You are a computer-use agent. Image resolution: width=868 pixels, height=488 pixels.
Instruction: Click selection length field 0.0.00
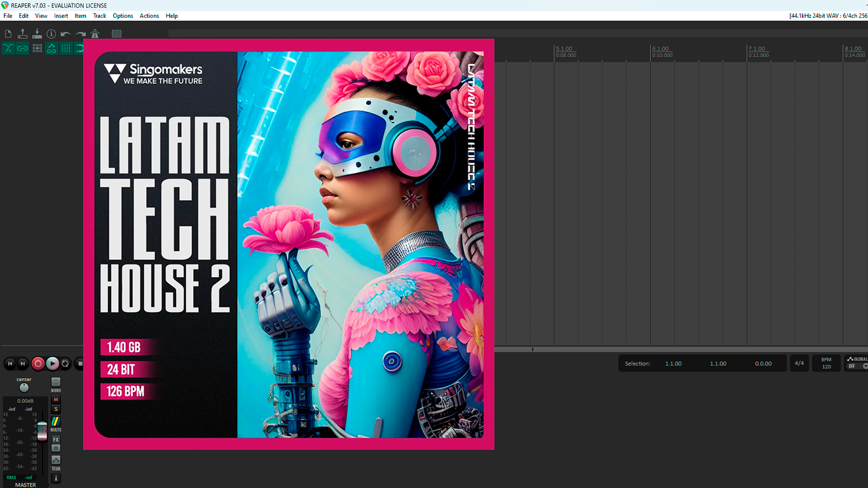763,363
